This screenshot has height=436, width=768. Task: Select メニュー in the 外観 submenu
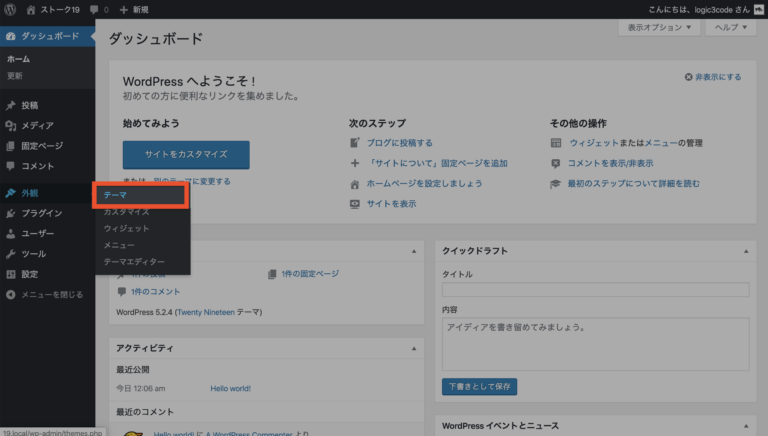(x=119, y=245)
